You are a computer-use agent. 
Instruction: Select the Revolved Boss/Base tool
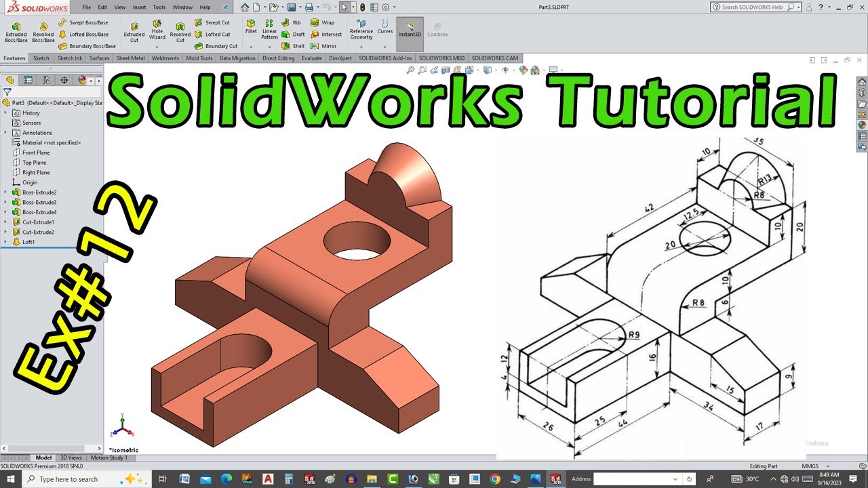[43, 32]
